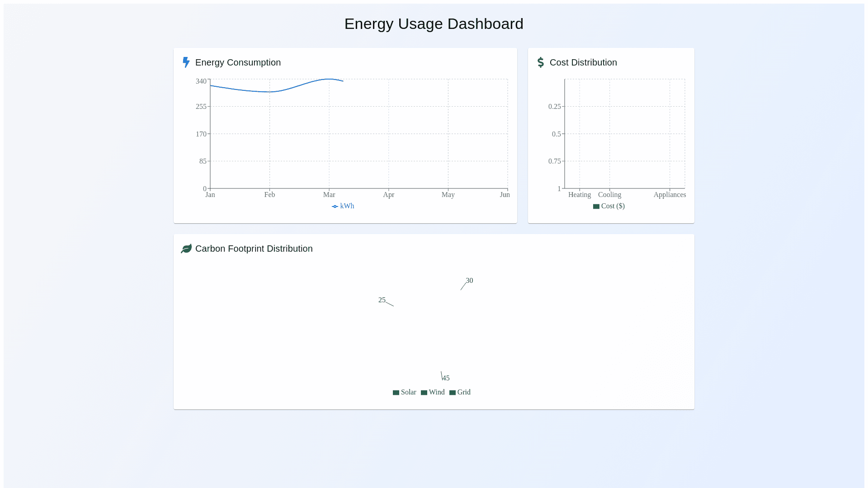Click the dollar sign Cost Distribution icon
This screenshot has height=488, width=868.
pyautogui.click(x=540, y=62)
